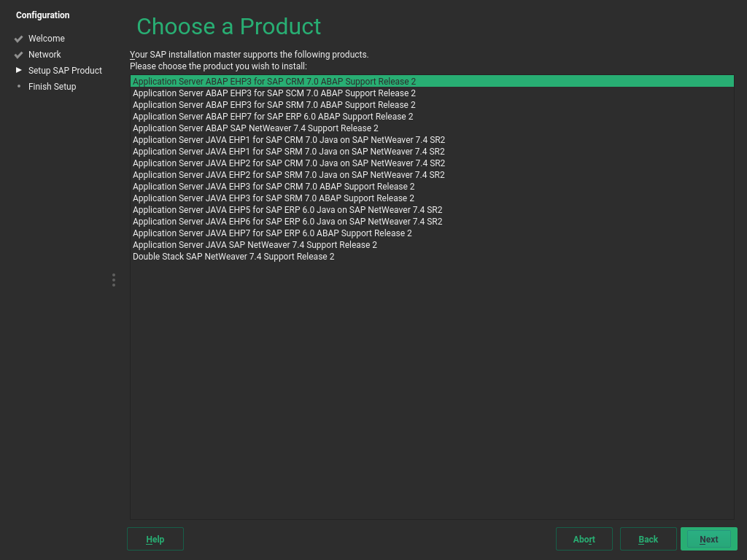The height and width of the screenshot is (560, 747).
Task: Select Double Stack SAP NetWeaver 7.4 Support Release 2
Action: pos(233,256)
